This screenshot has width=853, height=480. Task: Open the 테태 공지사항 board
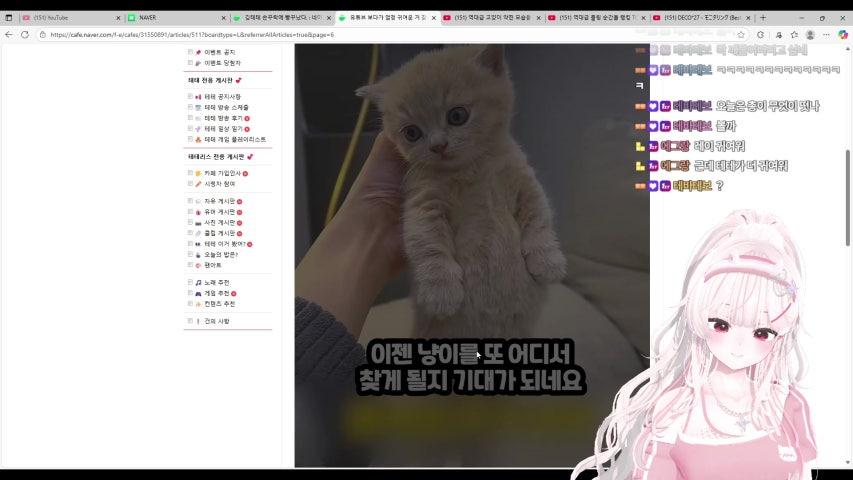tap(222, 97)
